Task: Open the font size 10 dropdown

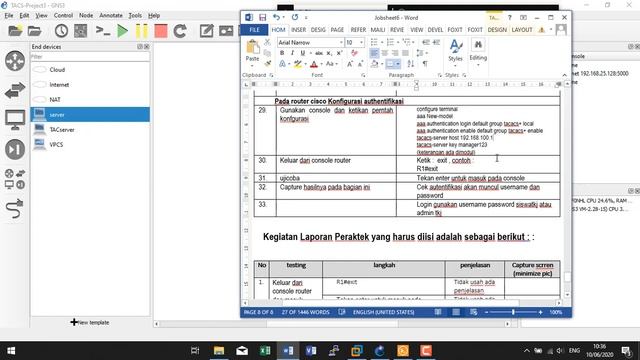Action: [x=361, y=42]
